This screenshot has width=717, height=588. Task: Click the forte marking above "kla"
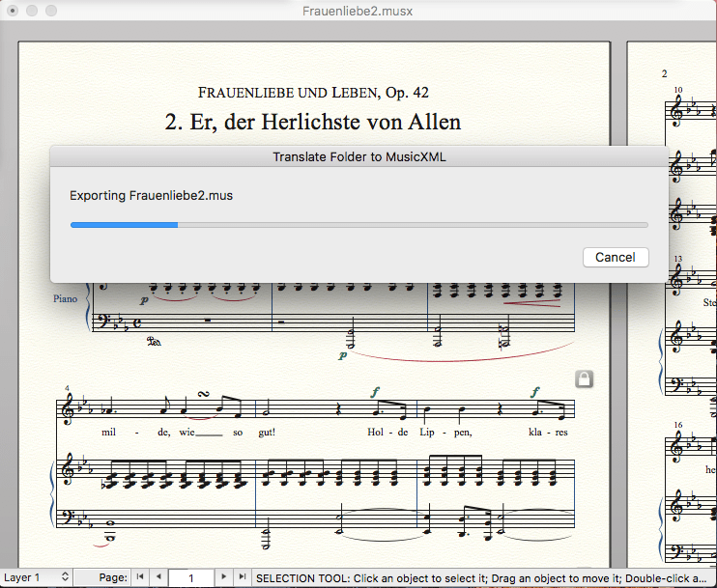535,392
